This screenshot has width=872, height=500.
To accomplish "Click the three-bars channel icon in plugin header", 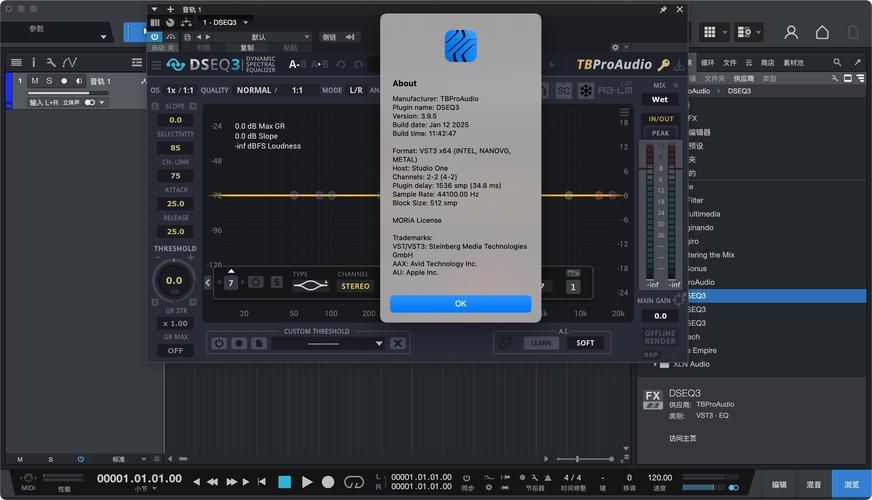I will tap(155, 22).
